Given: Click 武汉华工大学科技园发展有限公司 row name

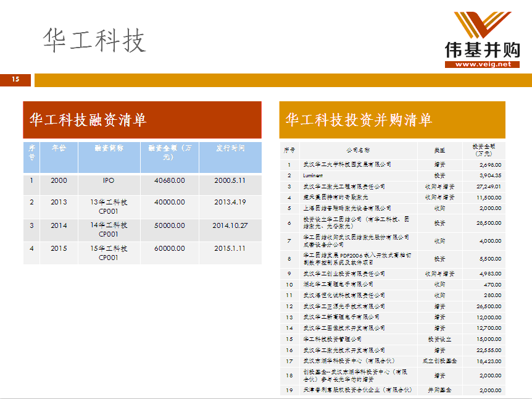Looking at the screenshot, I should tap(347, 165).
